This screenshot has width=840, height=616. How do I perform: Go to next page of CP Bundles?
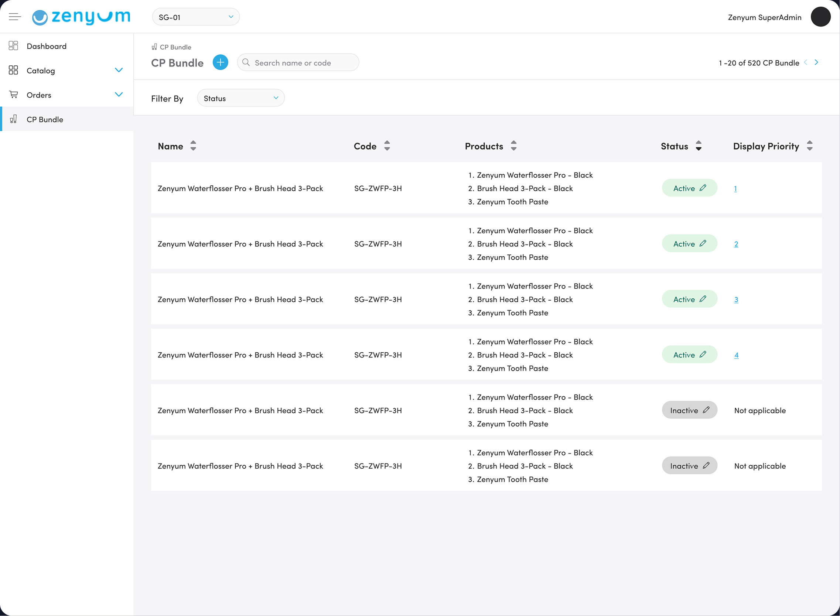tap(816, 62)
